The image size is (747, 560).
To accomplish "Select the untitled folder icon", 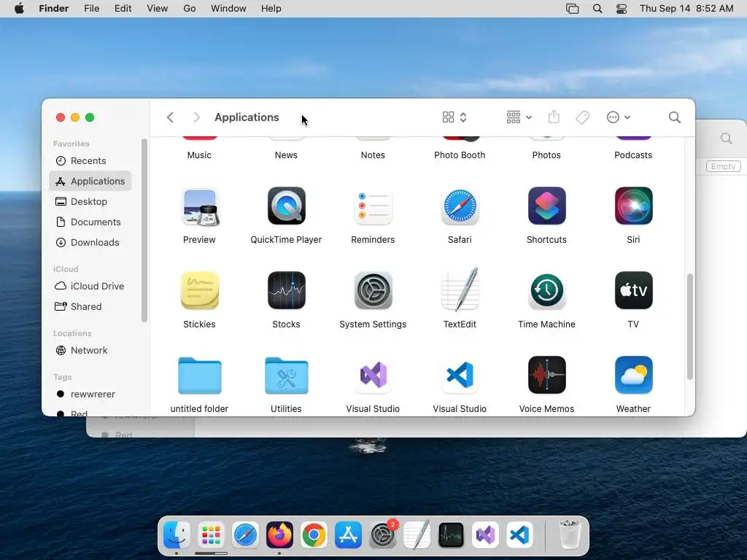I will point(200,376).
